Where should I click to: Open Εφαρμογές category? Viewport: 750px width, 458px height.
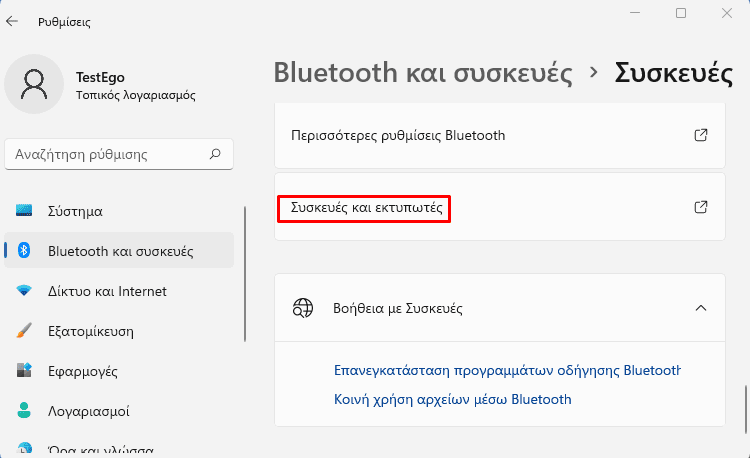point(119,371)
